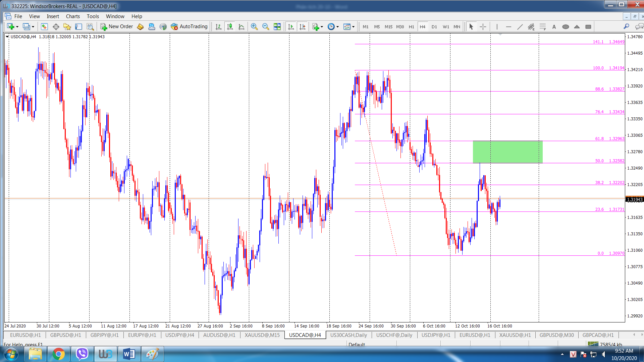
Task: Select the M5 timeframe
Action: [377, 26]
